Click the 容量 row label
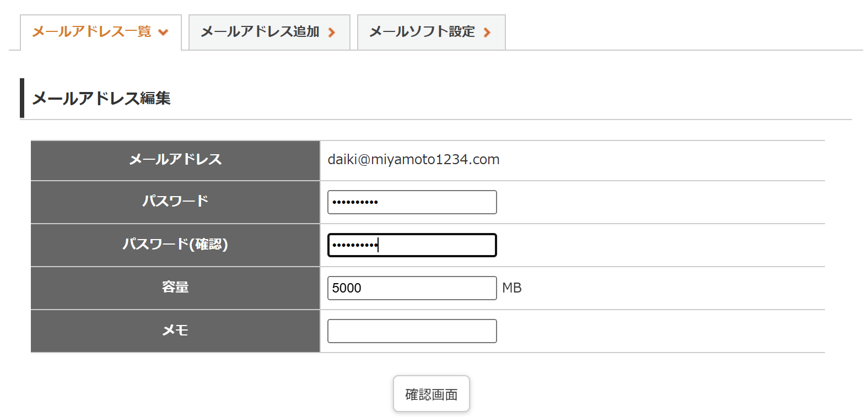 point(175,287)
